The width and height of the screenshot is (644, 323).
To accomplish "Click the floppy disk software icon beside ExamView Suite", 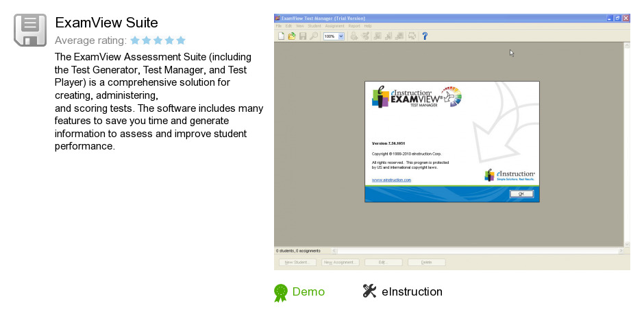I will coord(30,30).
